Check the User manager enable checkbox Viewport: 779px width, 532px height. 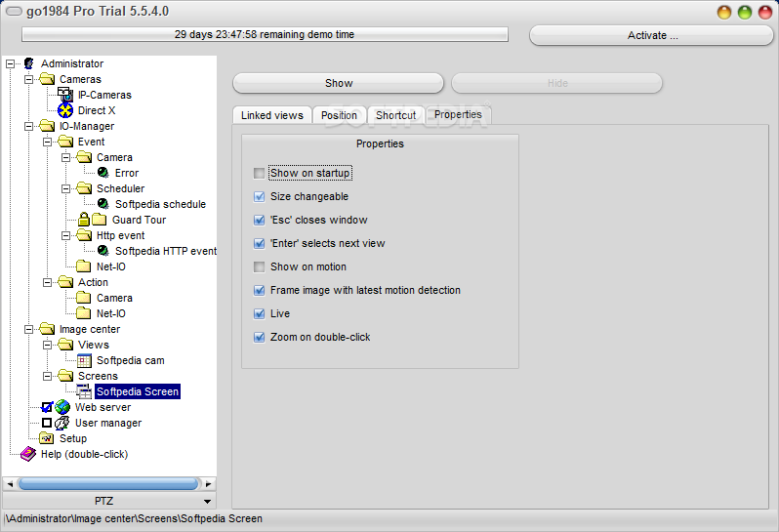(x=47, y=423)
